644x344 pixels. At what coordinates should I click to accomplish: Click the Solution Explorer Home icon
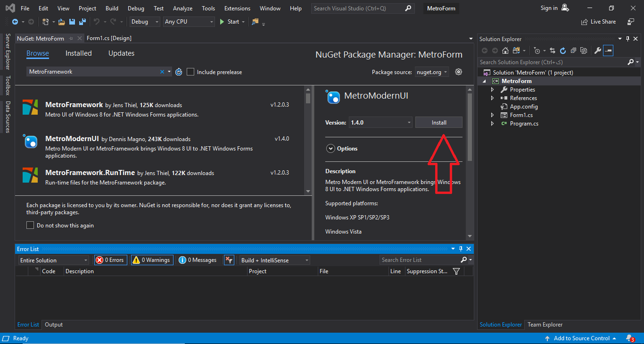pos(505,50)
